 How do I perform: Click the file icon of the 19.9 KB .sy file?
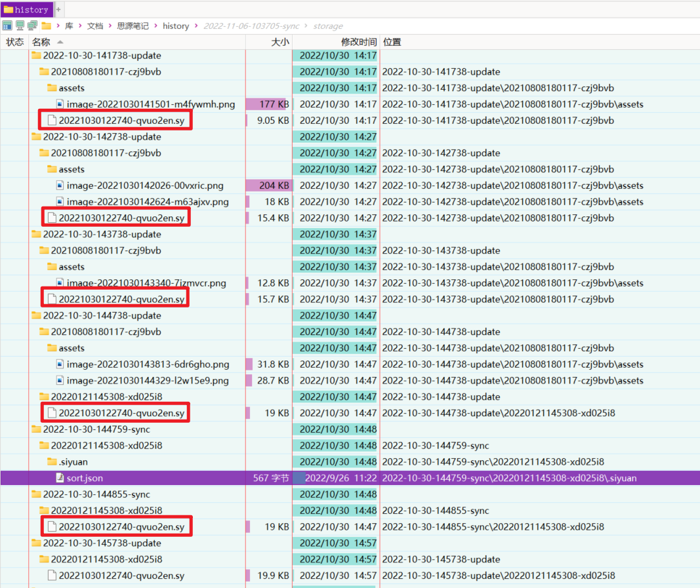point(52,576)
